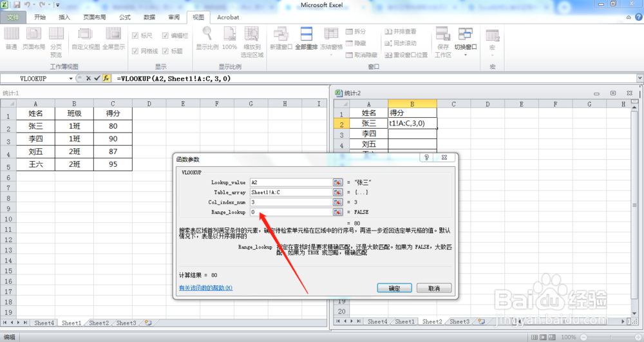
Task: Switch to the Acrobat tab
Action: (228, 17)
